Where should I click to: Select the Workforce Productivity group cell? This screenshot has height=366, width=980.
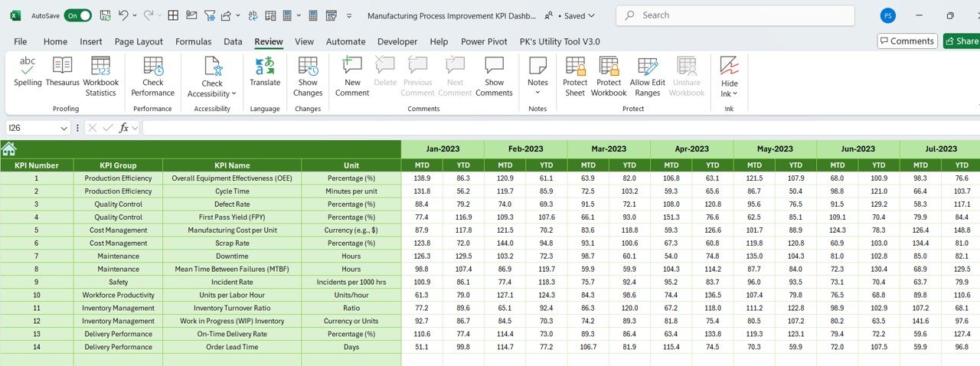click(x=118, y=295)
